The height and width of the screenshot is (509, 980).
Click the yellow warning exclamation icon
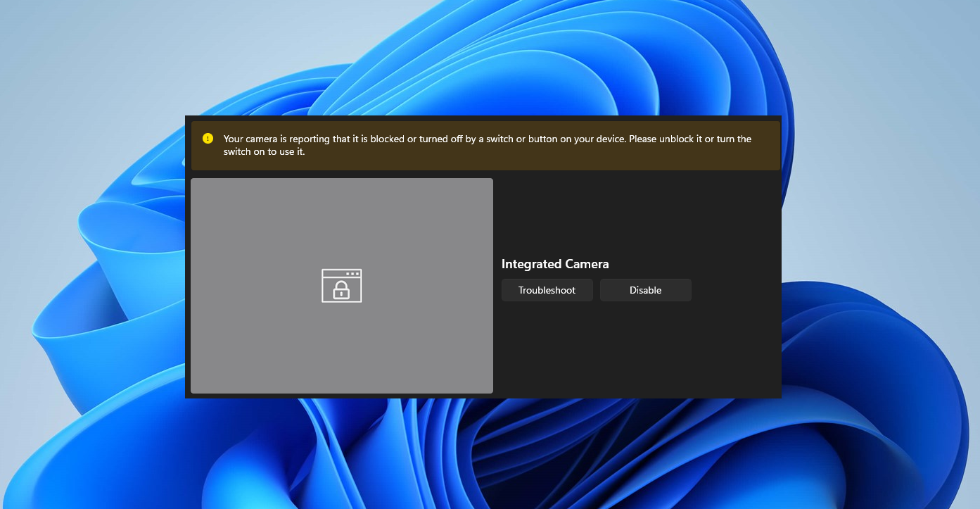(x=208, y=139)
